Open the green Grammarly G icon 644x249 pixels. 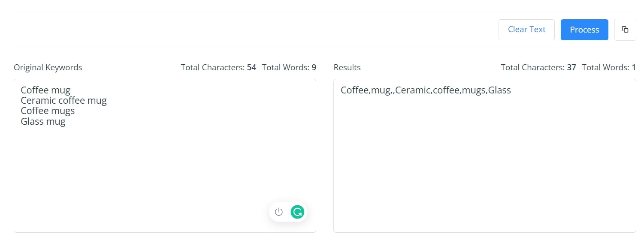point(297,212)
